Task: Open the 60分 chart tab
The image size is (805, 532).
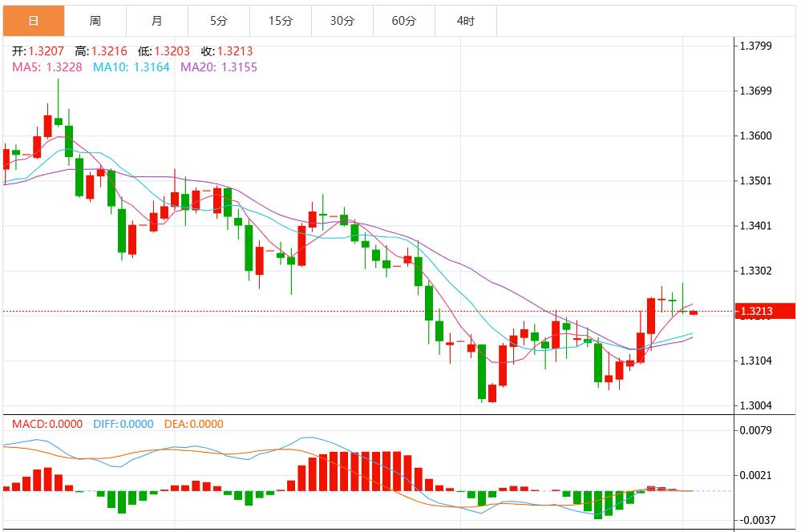Action: tap(403, 21)
